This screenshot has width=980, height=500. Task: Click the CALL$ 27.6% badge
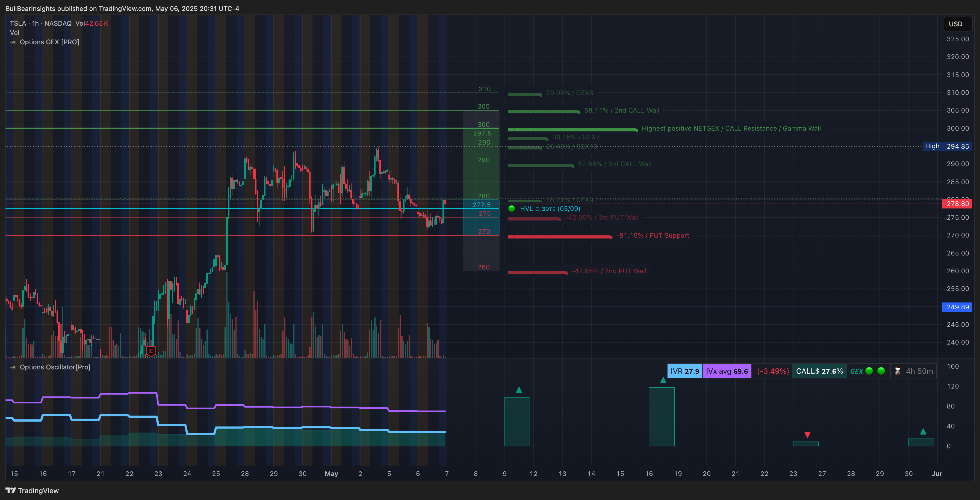click(819, 371)
